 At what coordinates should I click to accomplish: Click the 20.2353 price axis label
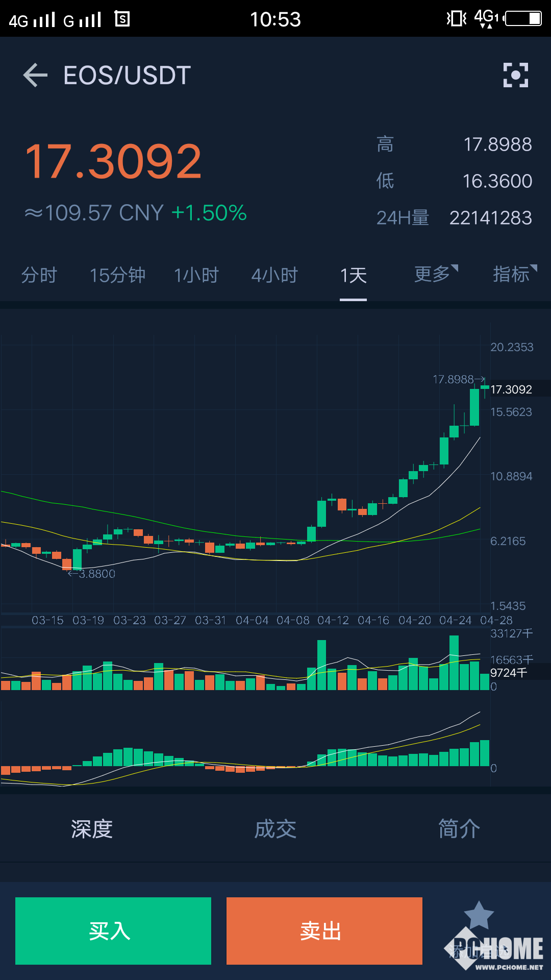click(x=512, y=347)
